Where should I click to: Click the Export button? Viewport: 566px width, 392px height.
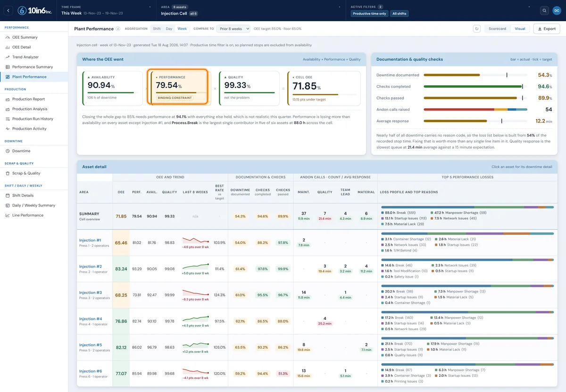(x=546, y=29)
